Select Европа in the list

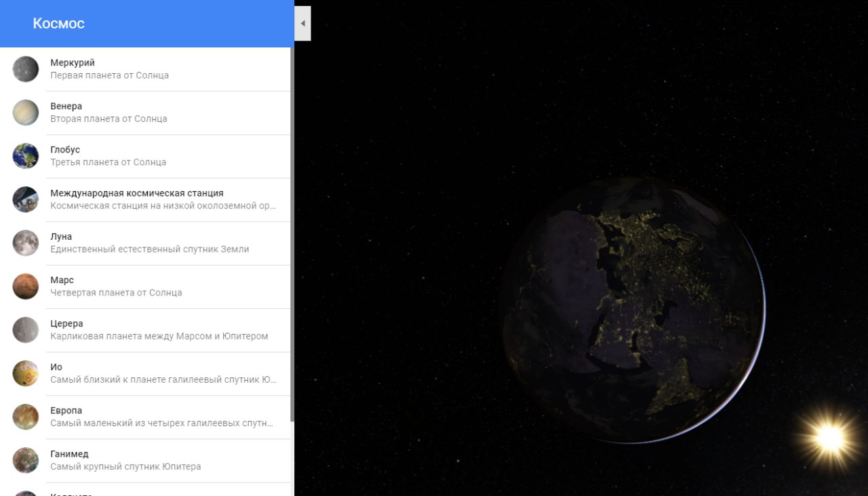coord(145,417)
